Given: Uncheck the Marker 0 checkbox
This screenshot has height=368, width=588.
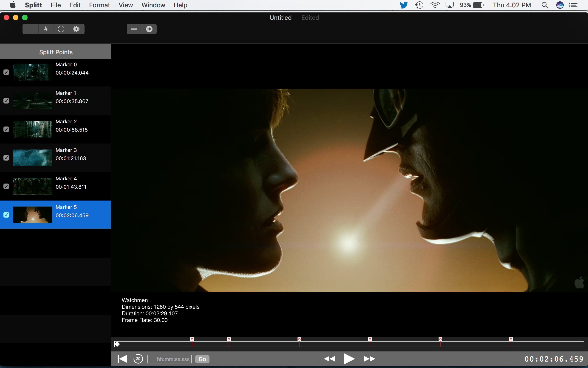Looking at the screenshot, I should [6, 72].
